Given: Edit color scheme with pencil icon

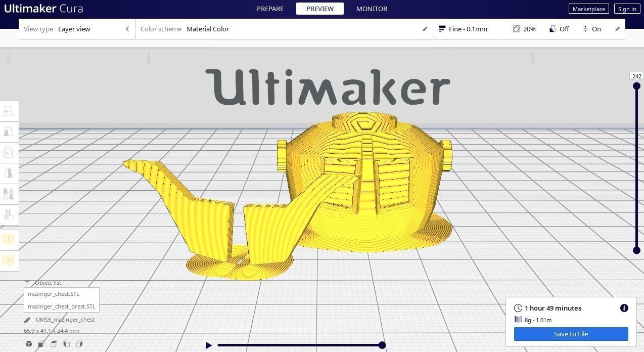Looking at the screenshot, I should pyautogui.click(x=425, y=29).
